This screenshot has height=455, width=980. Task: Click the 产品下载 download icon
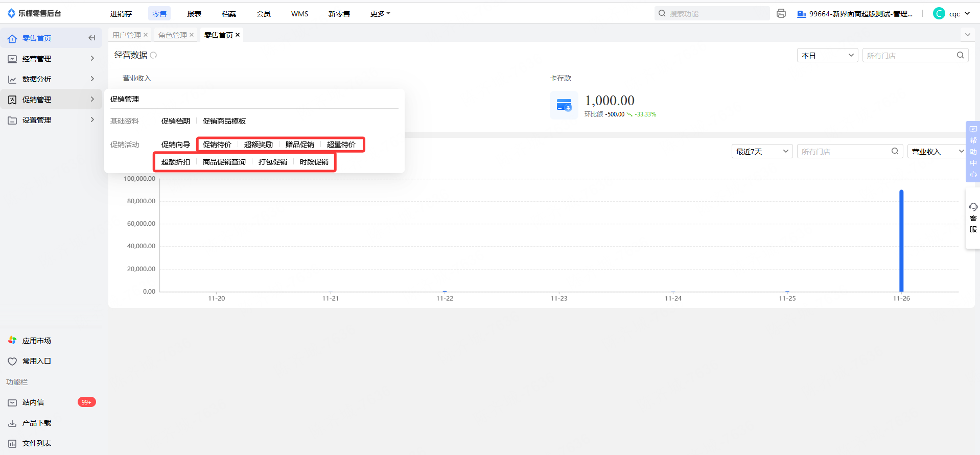[12, 423]
